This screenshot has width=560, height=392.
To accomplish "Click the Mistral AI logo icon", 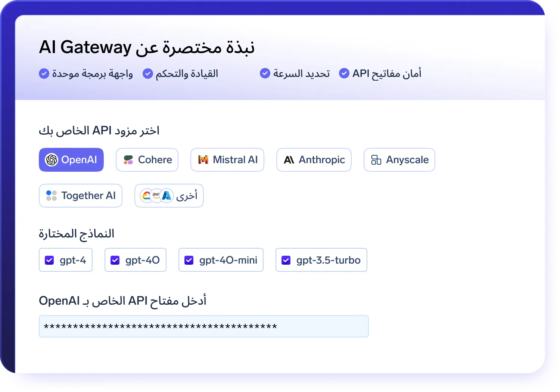I will coord(203,160).
